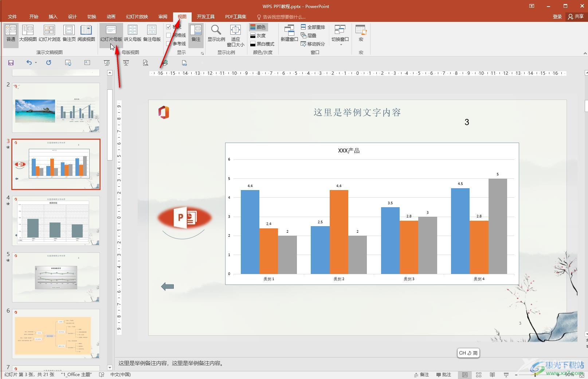
Task: Click the Ribbon Display Options icon in title bar
Action: pos(532,6)
